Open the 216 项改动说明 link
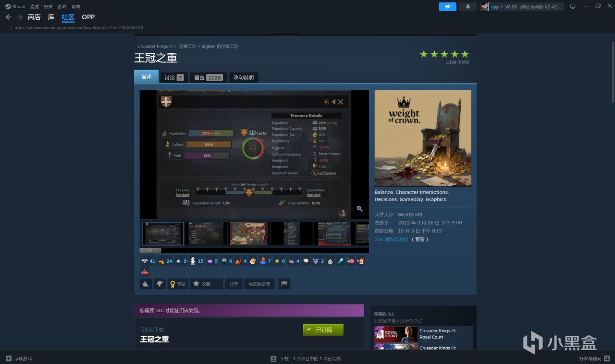 391,239
